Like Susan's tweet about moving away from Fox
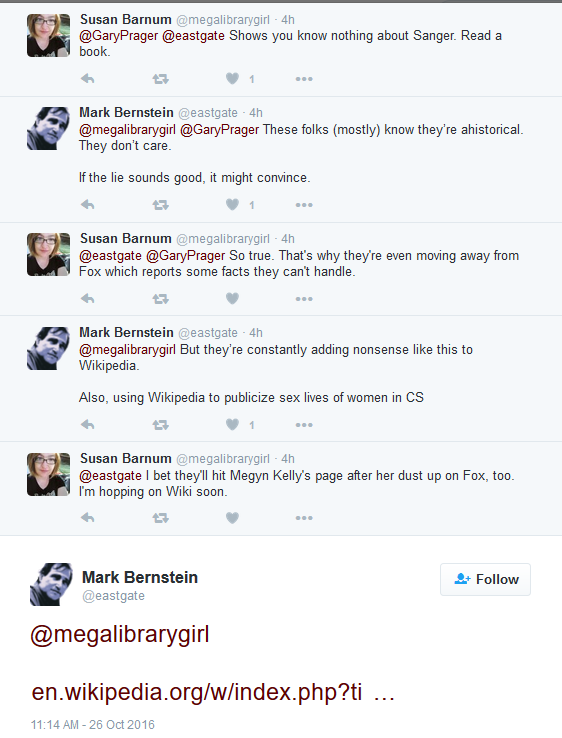The width and height of the screenshot is (562, 738). [233, 298]
